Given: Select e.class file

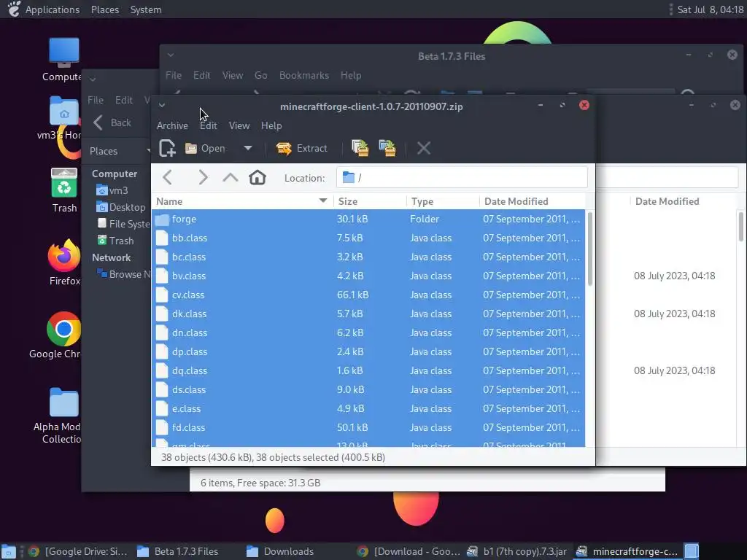Looking at the screenshot, I should pos(368,408).
